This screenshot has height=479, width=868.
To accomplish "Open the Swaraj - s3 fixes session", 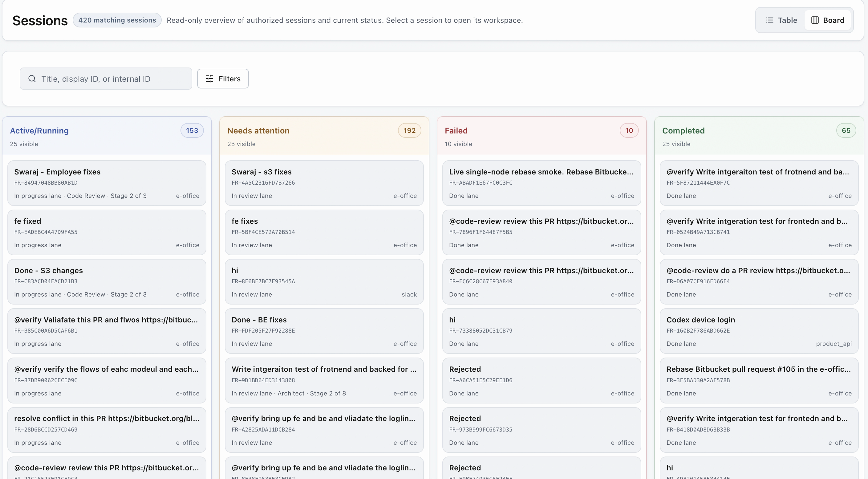I will 324,183.
